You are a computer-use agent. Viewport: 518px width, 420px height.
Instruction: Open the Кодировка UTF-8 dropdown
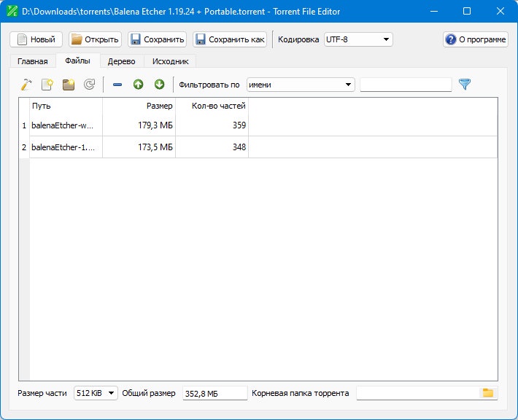point(358,39)
